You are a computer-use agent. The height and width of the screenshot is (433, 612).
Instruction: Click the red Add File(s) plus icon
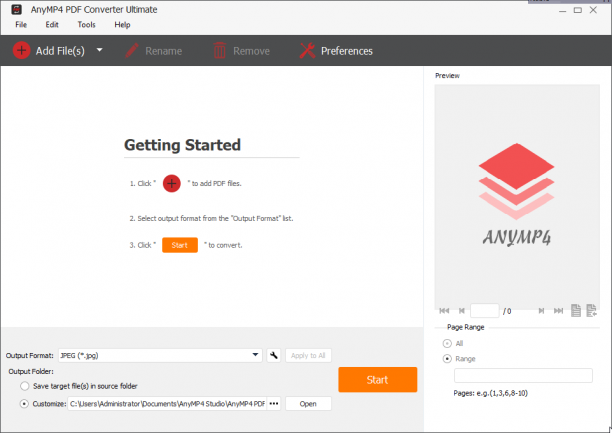21,51
